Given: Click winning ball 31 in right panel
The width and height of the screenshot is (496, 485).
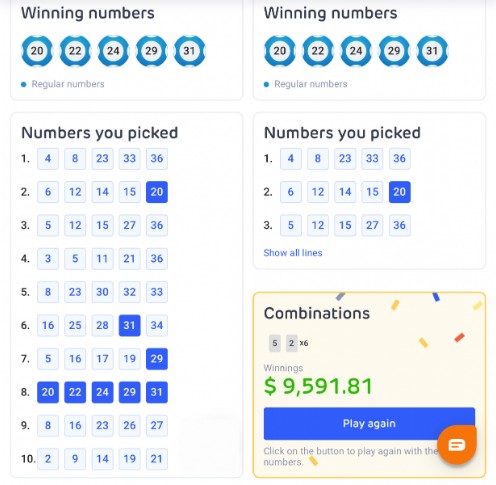Looking at the screenshot, I should [432, 51].
